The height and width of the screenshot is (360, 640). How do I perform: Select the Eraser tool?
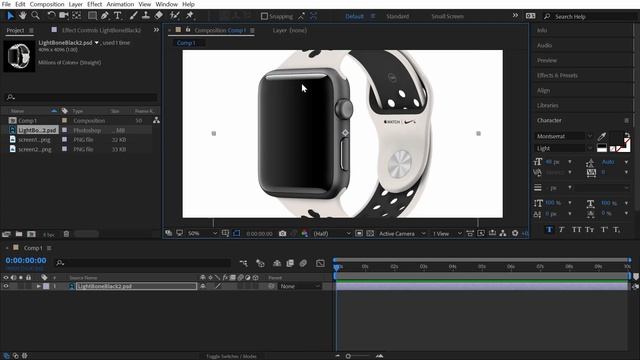tap(159, 16)
